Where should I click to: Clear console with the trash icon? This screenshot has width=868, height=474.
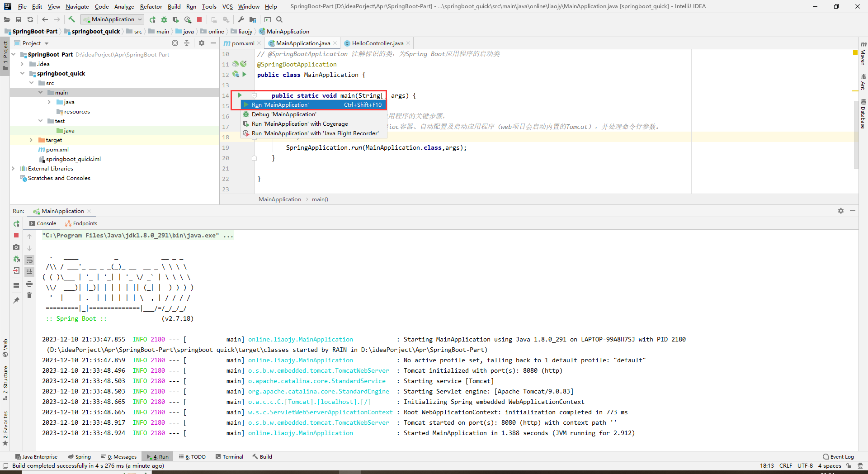tap(29, 295)
